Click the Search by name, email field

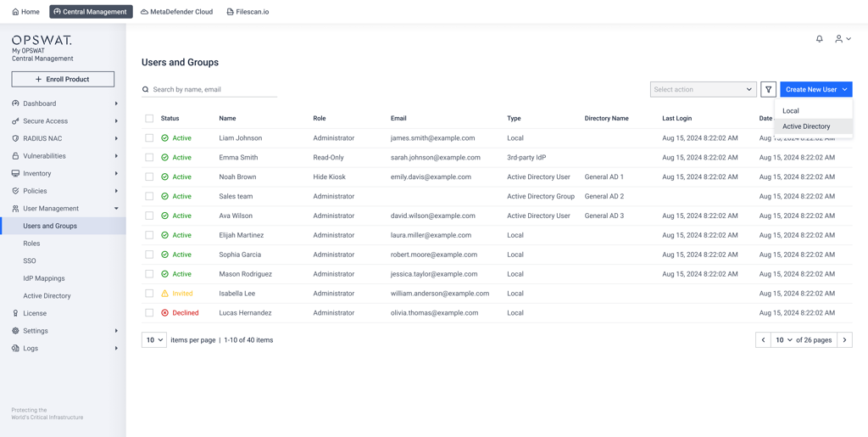(209, 89)
